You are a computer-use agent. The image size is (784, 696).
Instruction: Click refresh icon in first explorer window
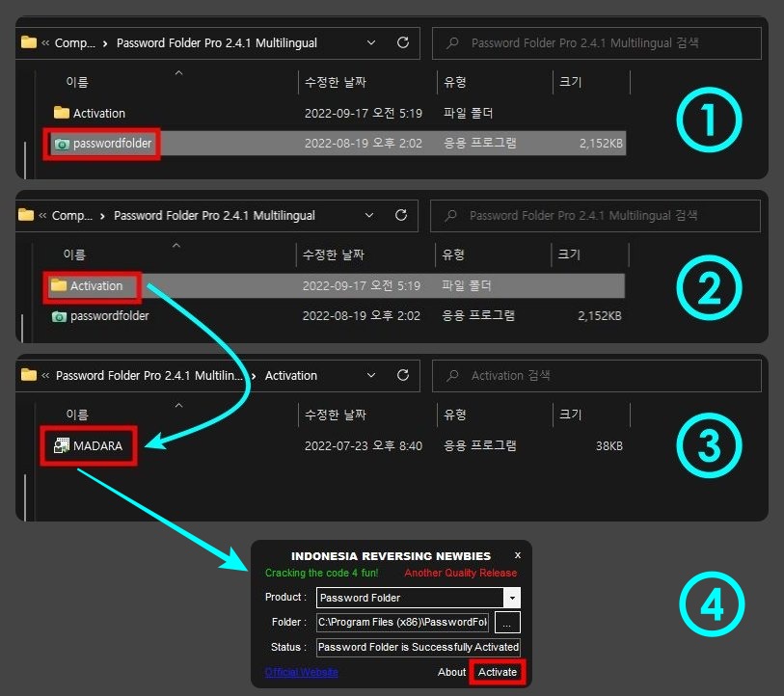[403, 43]
